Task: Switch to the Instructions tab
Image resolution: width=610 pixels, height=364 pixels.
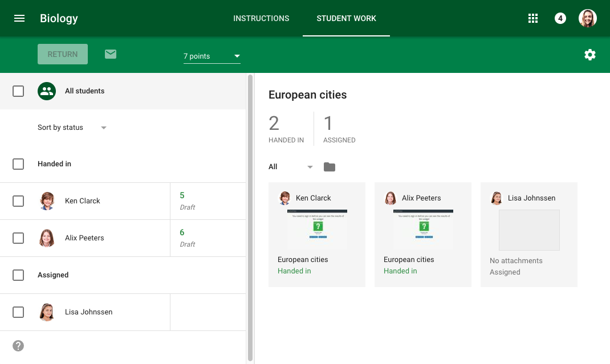Action: [261, 18]
